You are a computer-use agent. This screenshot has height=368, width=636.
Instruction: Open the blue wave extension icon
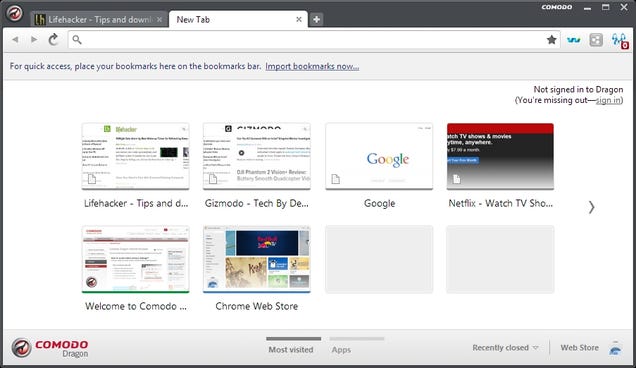(574, 40)
